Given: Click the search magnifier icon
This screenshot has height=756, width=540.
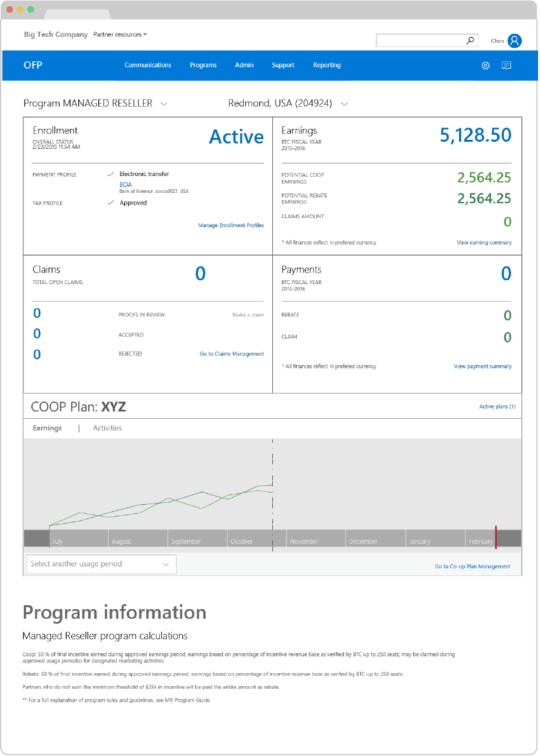Looking at the screenshot, I should (x=470, y=39).
